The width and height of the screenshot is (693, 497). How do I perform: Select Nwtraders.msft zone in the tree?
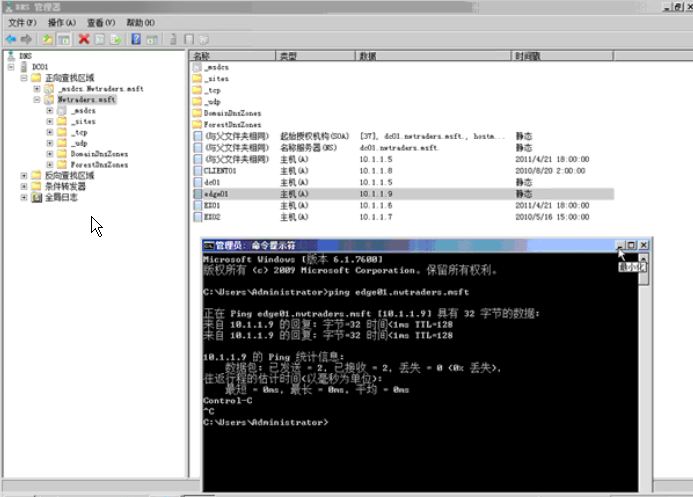click(87, 99)
